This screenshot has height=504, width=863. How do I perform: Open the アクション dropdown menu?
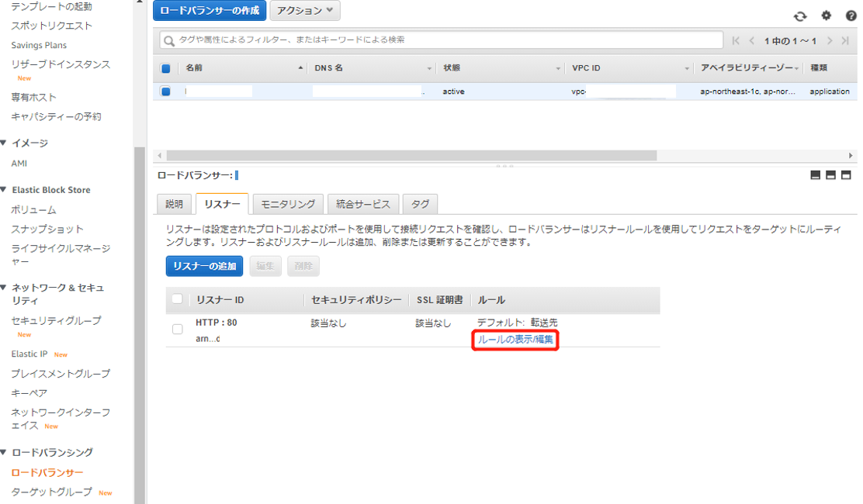(x=304, y=11)
